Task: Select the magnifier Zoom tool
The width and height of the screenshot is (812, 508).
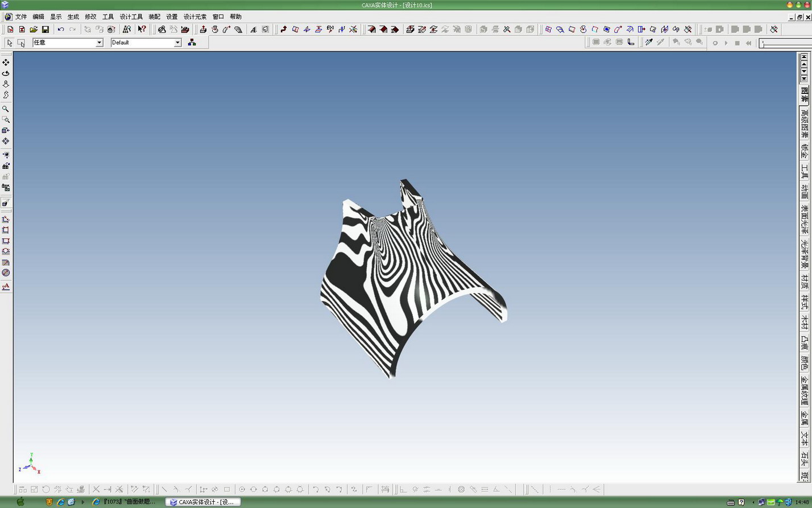Action: pyautogui.click(x=6, y=109)
